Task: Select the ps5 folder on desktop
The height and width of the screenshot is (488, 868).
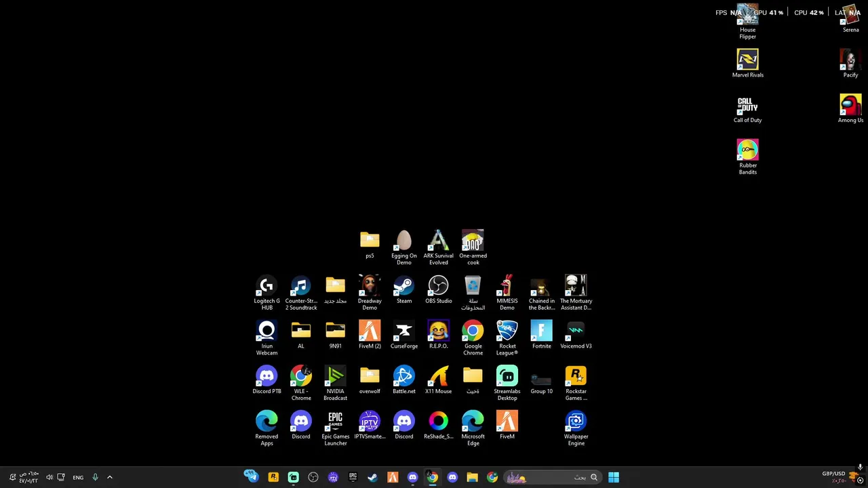Action: (x=370, y=245)
